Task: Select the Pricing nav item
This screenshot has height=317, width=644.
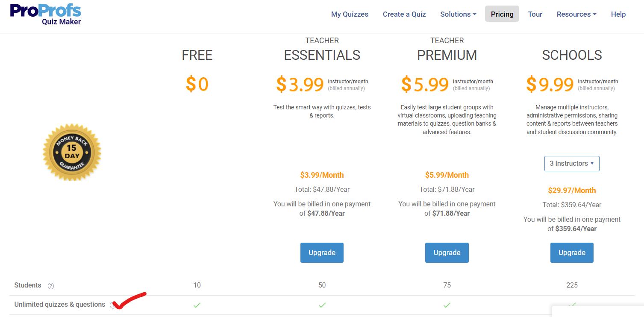Action: tap(502, 14)
